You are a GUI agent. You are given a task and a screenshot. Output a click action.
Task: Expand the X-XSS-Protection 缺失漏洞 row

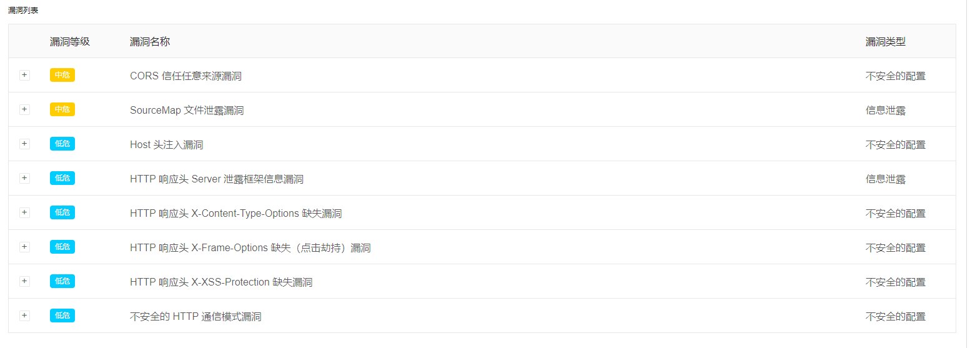coord(24,281)
